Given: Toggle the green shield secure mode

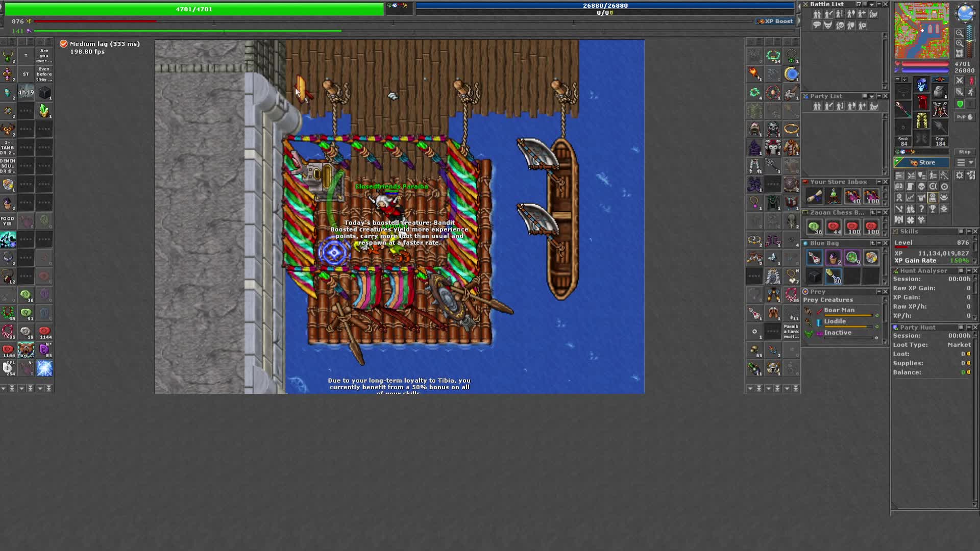Looking at the screenshot, I should pos(960,105).
